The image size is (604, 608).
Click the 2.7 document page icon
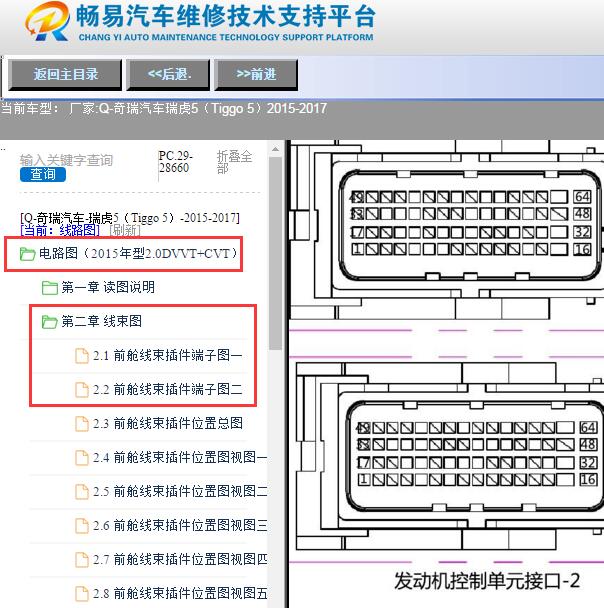coord(81,560)
